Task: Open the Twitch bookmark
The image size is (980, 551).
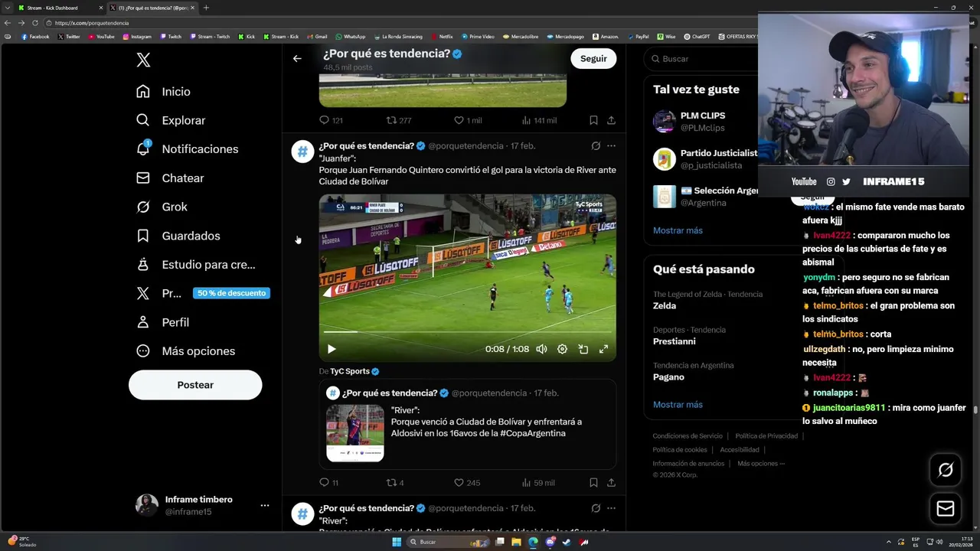Action: tap(171, 37)
